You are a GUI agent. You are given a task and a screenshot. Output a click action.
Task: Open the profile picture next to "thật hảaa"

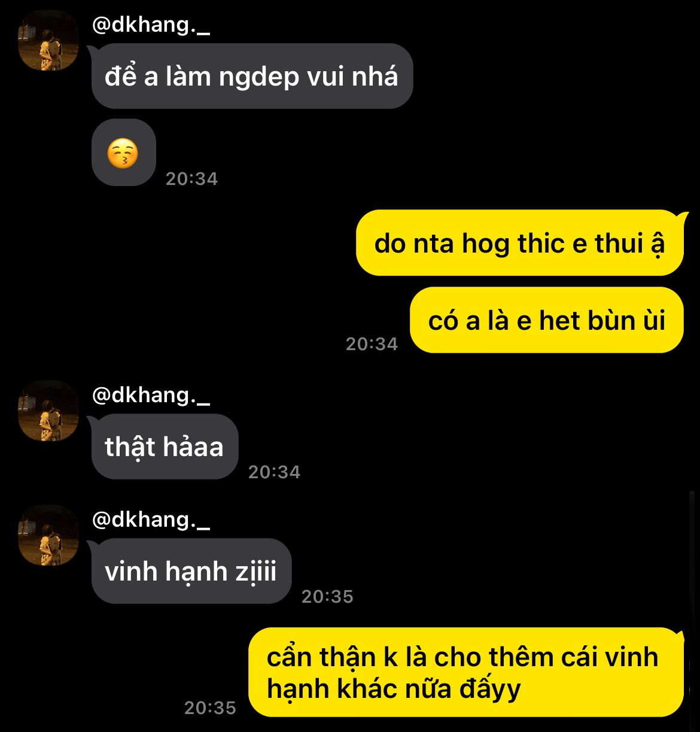coord(48,411)
